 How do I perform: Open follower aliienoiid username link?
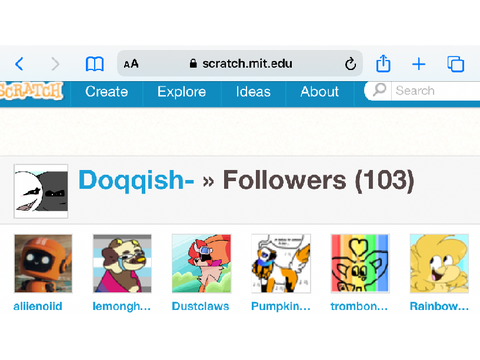38,306
